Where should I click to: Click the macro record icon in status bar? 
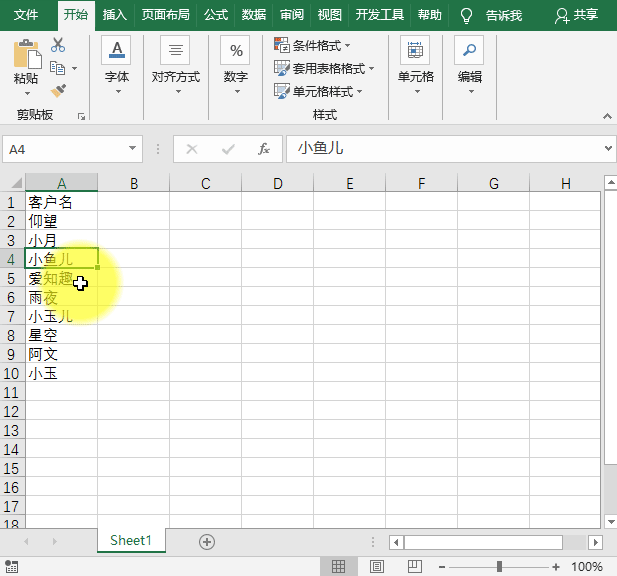point(11,567)
